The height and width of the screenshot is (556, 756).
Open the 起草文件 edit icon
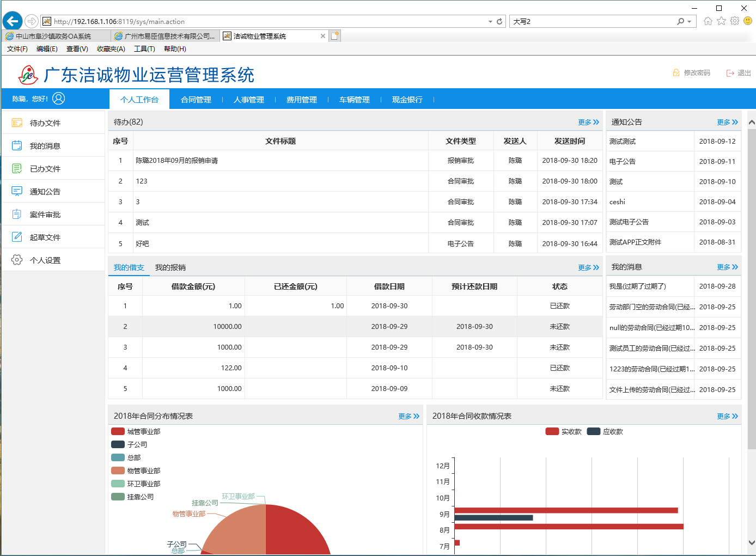click(17, 237)
